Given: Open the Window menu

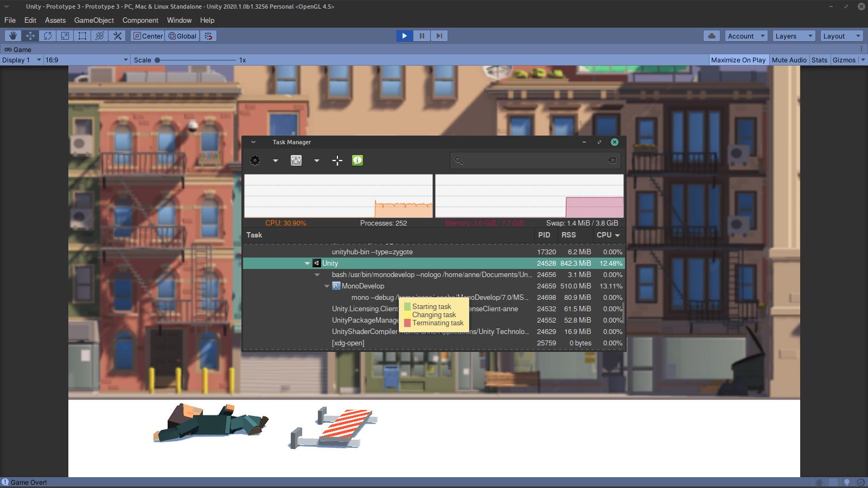Looking at the screenshot, I should [179, 20].
